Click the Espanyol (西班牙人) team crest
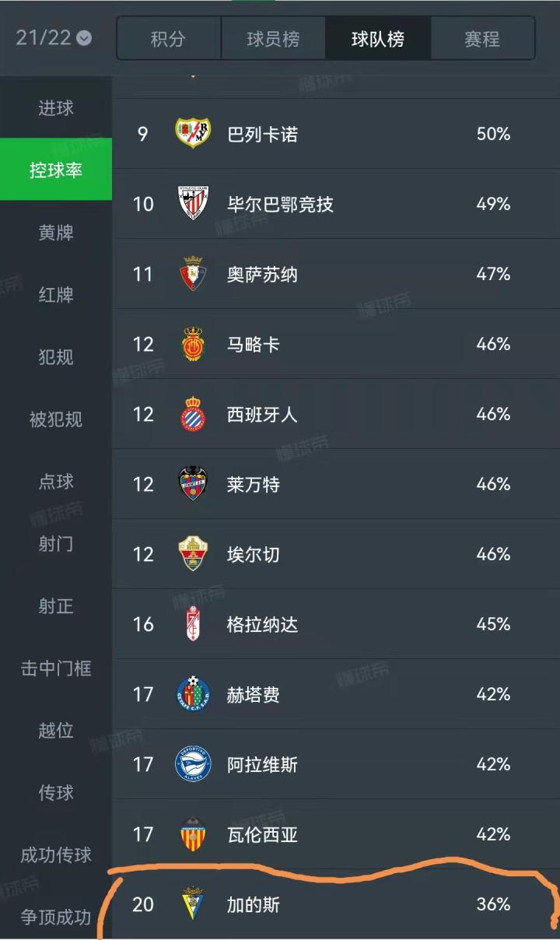 pos(193,414)
